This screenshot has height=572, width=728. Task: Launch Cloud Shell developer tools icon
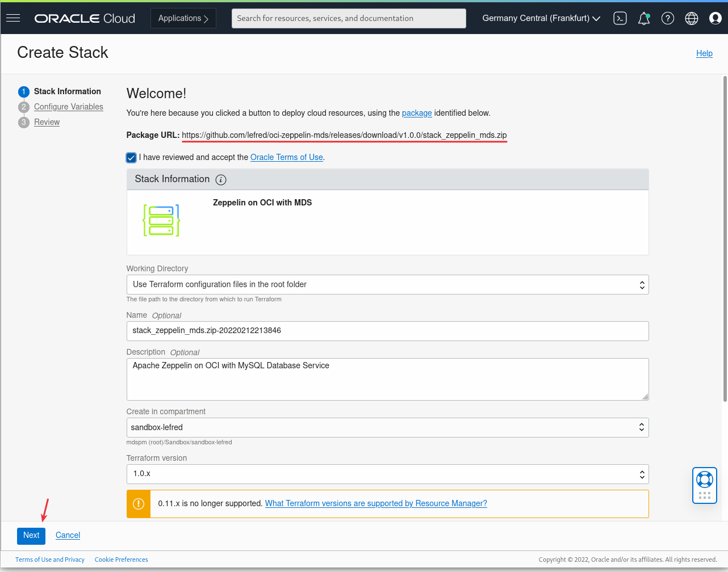tap(620, 18)
